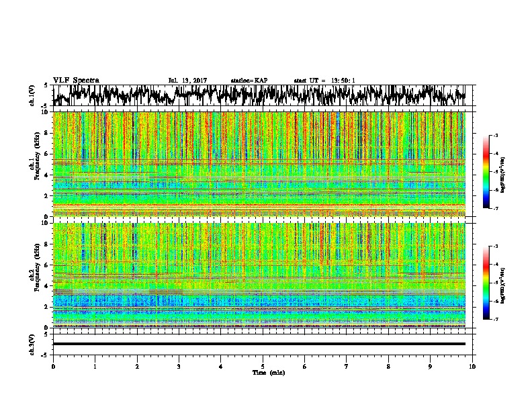The width and height of the screenshot is (532, 411).
Task: Click time axis tick label "0"
Action: 53,367
